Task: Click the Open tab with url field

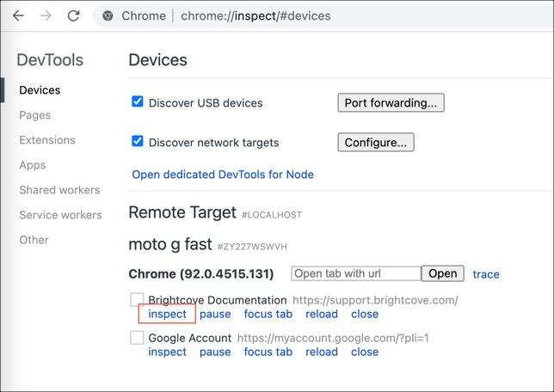Action: pos(355,273)
